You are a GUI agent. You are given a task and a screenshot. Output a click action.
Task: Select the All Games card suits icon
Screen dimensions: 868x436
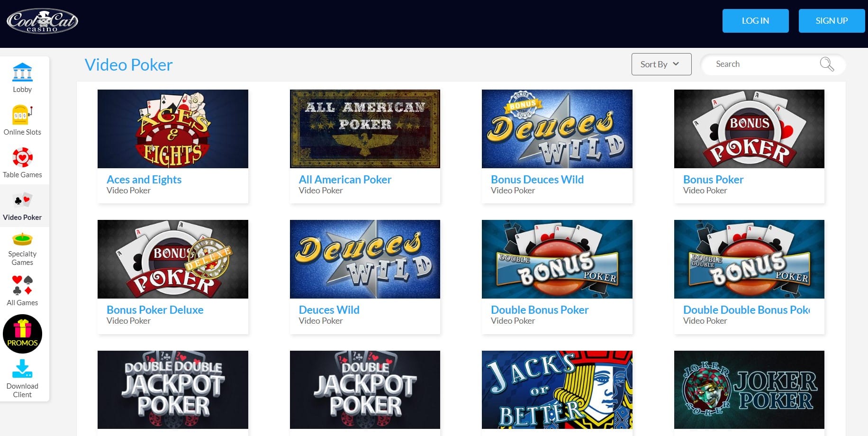22,285
